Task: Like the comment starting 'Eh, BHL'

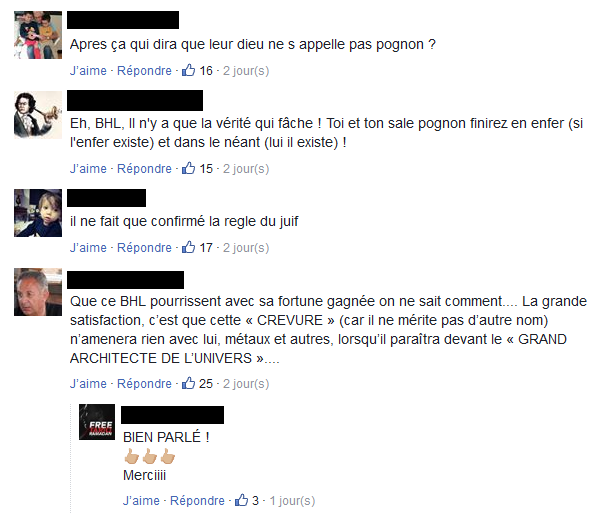Action: click(x=88, y=169)
